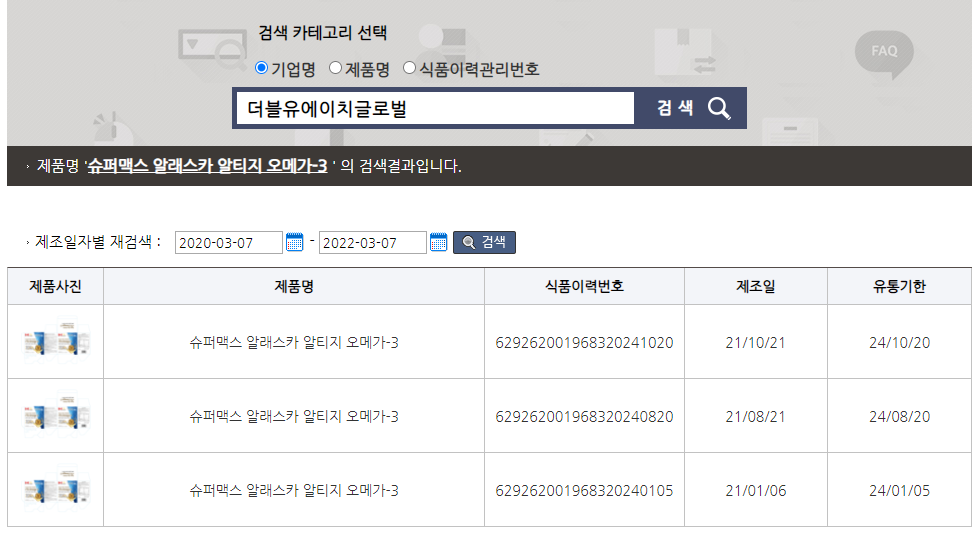Click the 식품이력번호 column header

coord(584,286)
